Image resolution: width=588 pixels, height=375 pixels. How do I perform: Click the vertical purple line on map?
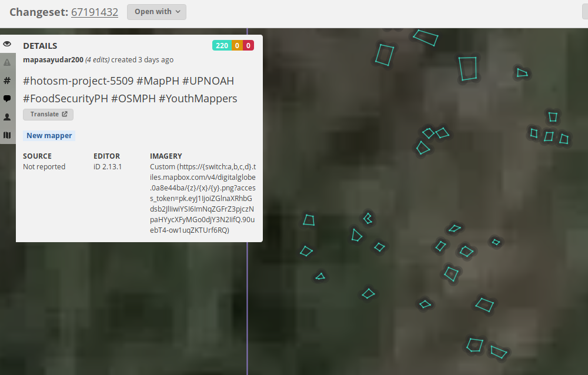coord(247,307)
